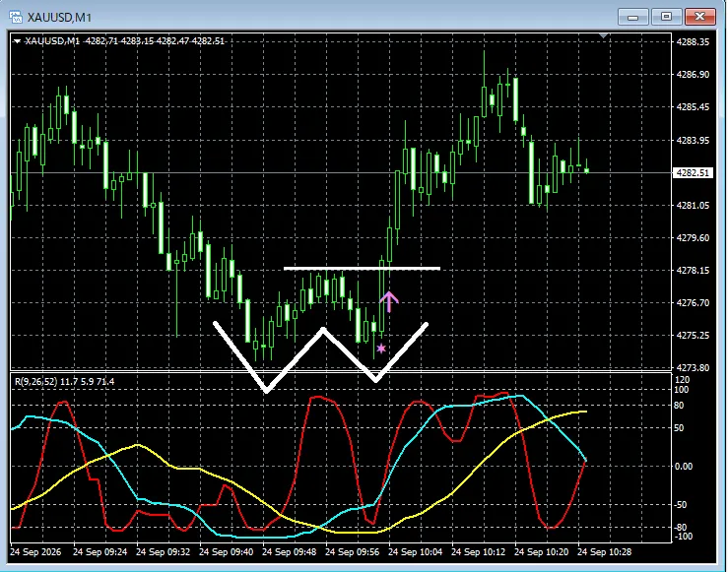Maximize the XAUUSD chart window
This screenshot has width=728, height=572.
coord(666,17)
